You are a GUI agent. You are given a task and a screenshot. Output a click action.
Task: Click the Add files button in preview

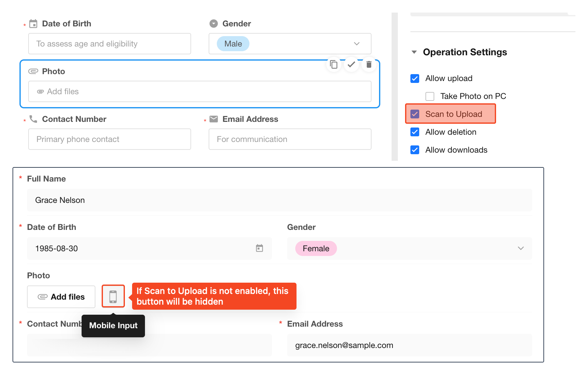(x=61, y=297)
